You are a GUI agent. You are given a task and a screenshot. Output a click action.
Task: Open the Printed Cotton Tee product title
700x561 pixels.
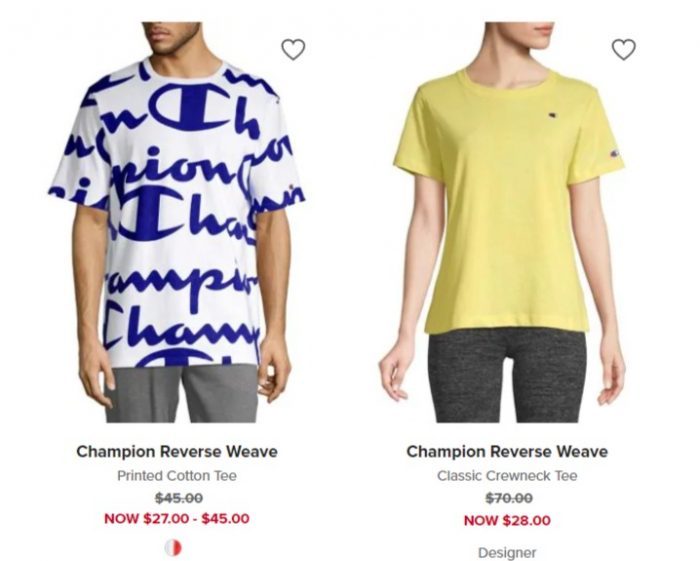pyautogui.click(x=177, y=476)
